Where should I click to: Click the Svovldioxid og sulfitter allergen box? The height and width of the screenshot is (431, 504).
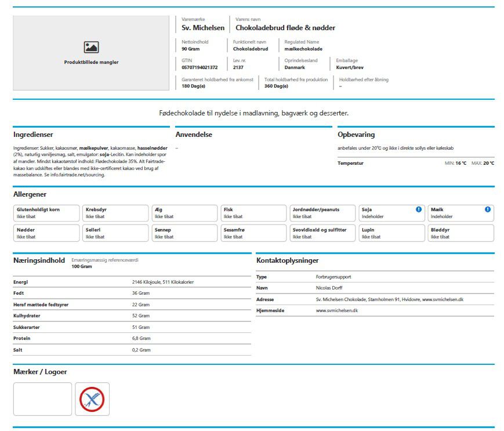(322, 233)
